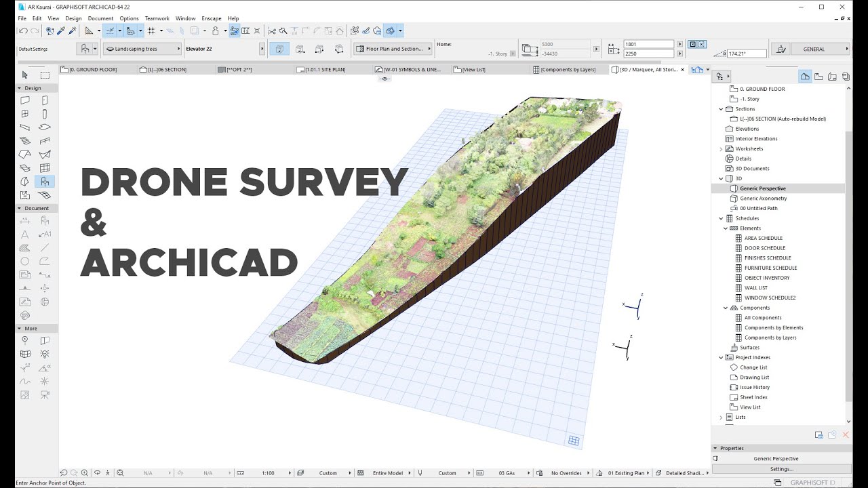The image size is (868, 488).
Task: Toggle the highlighted ruler/snap reference button
Action: coord(130,30)
